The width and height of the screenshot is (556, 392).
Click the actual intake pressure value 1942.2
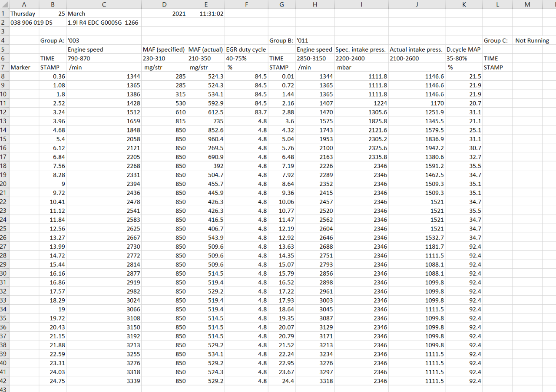(417, 148)
